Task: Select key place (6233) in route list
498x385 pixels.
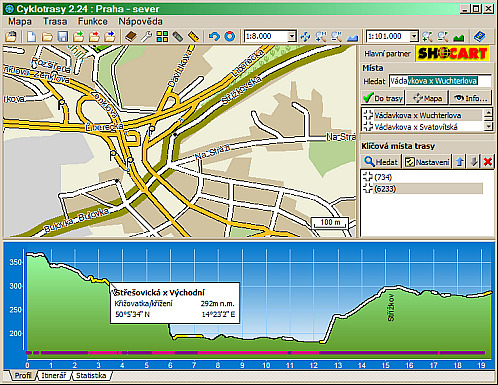Action: (x=422, y=189)
